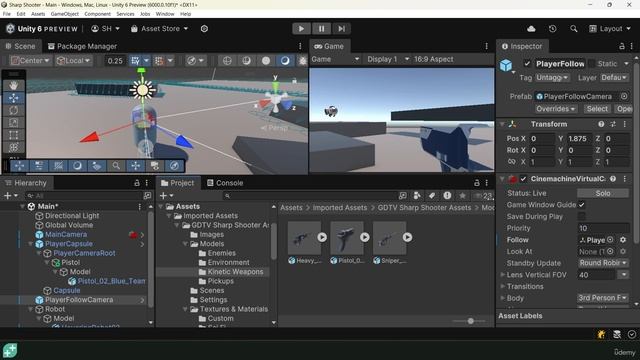Open the Transform component help icon
The image size is (640, 360).
coord(601,124)
